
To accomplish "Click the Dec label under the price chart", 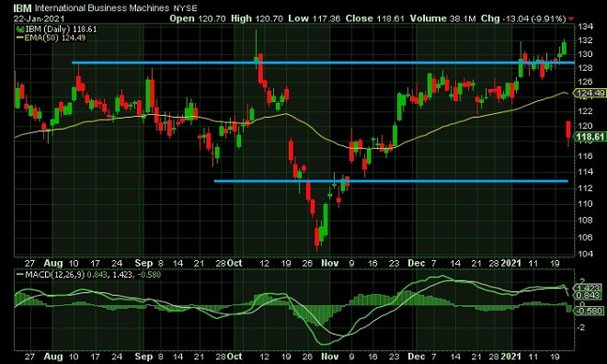I will (416, 264).
